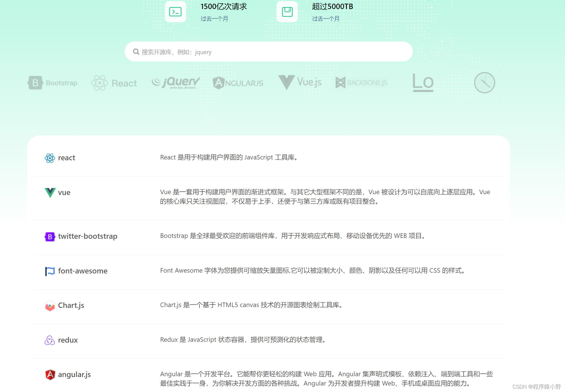Open angular.js library entry

74,375
